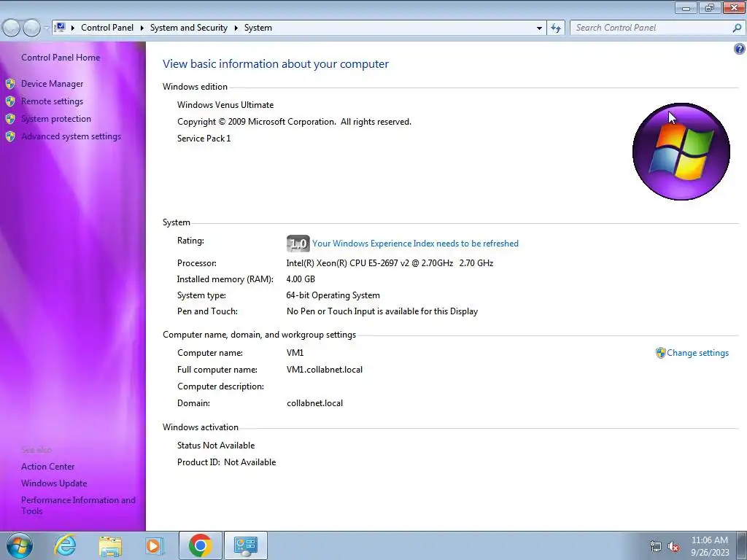This screenshot has height=560, width=747.
Task: Expand the arrow after System and Security breadcrumb
Action: (x=236, y=28)
